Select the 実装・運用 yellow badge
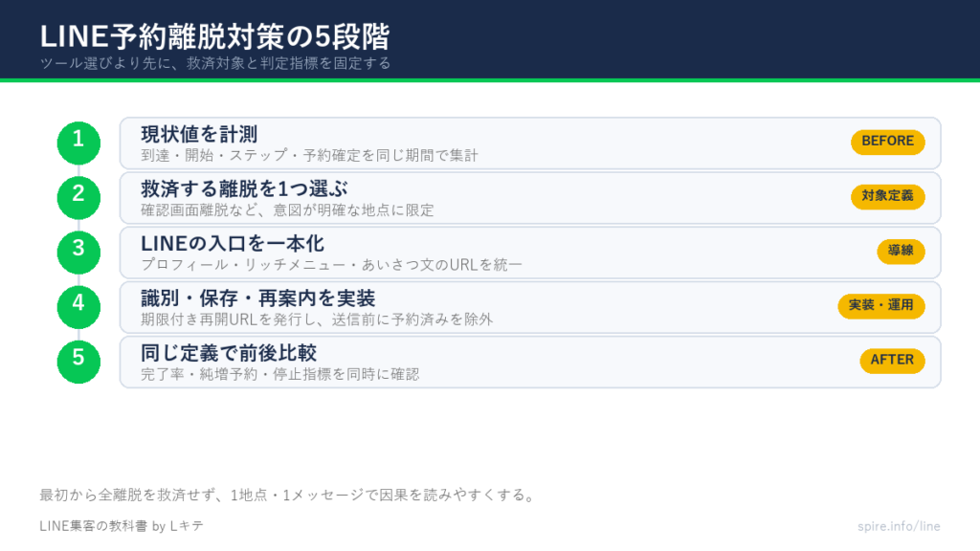The image size is (980, 551). pos(881,306)
